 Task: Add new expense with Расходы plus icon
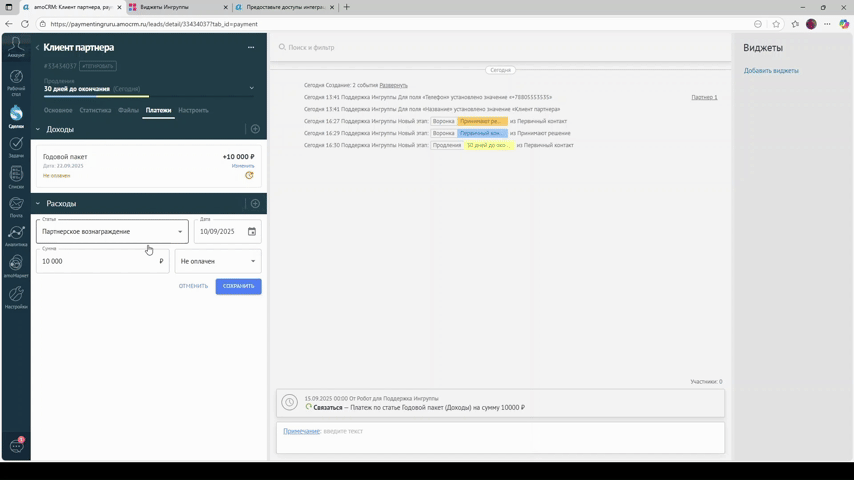coord(255,204)
